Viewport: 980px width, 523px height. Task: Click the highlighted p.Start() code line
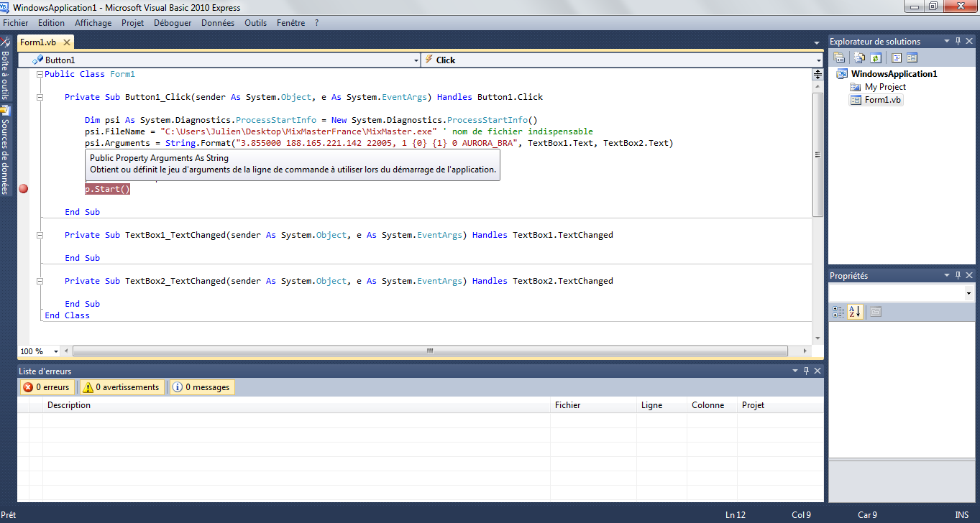107,189
